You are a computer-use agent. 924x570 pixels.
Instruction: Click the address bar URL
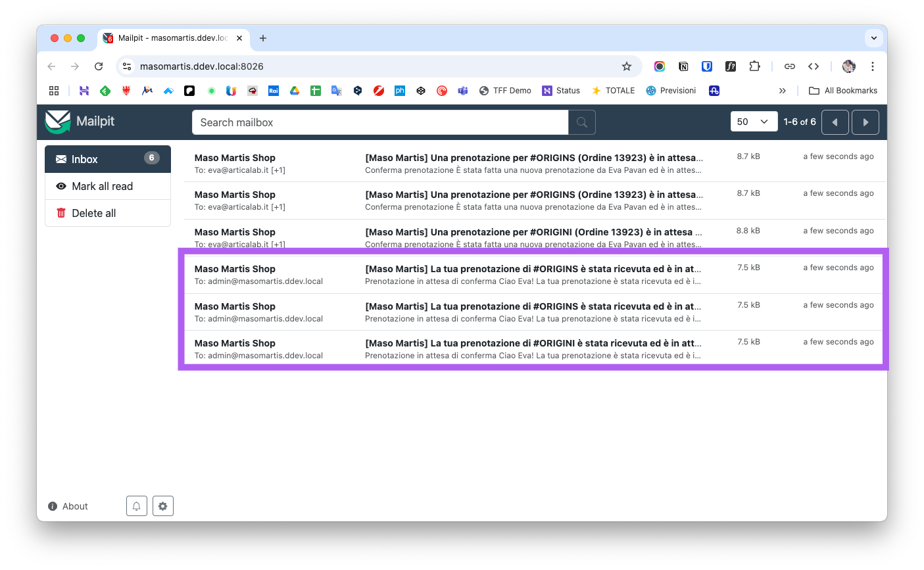tap(202, 66)
